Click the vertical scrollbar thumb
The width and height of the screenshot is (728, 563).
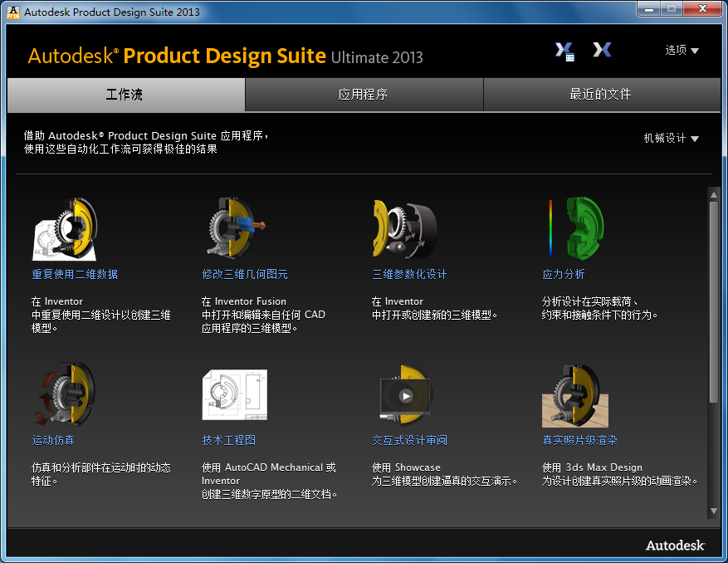click(x=714, y=302)
